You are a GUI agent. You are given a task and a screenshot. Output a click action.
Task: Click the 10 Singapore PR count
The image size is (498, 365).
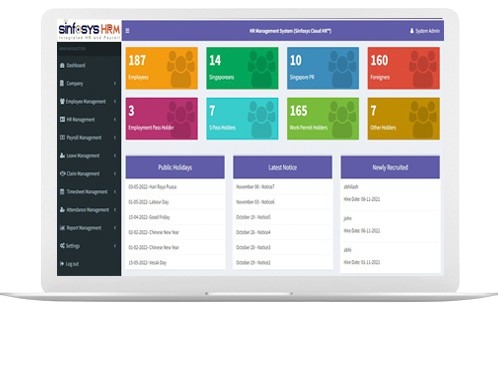pyautogui.click(x=296, y=60)
